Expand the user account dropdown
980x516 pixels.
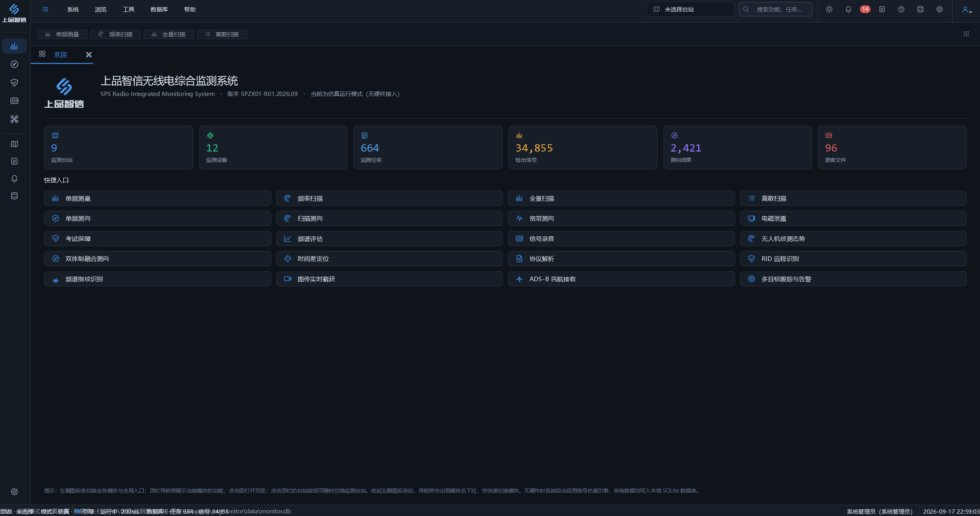pyautogui.click(x=967, y=10)
